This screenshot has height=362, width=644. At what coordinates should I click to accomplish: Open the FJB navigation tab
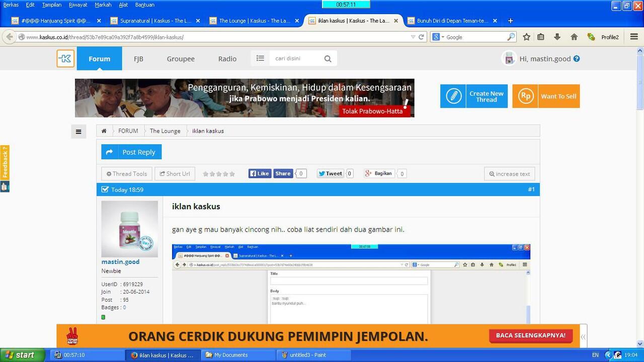(x=138, y=58)
